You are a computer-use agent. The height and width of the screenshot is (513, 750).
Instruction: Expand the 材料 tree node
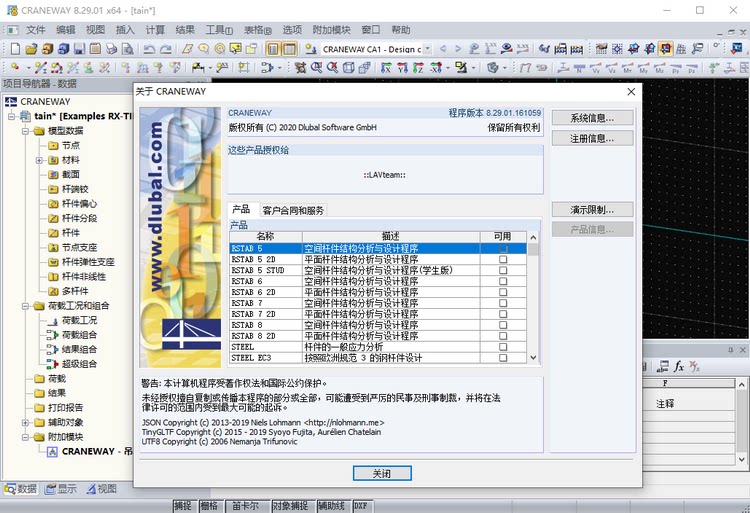[40, 160]
